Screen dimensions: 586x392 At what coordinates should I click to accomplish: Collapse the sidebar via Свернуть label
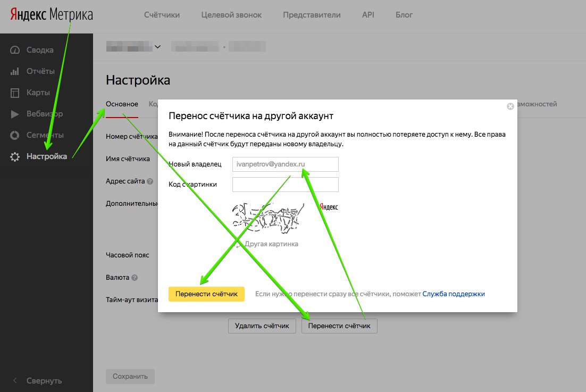point(44,381)
